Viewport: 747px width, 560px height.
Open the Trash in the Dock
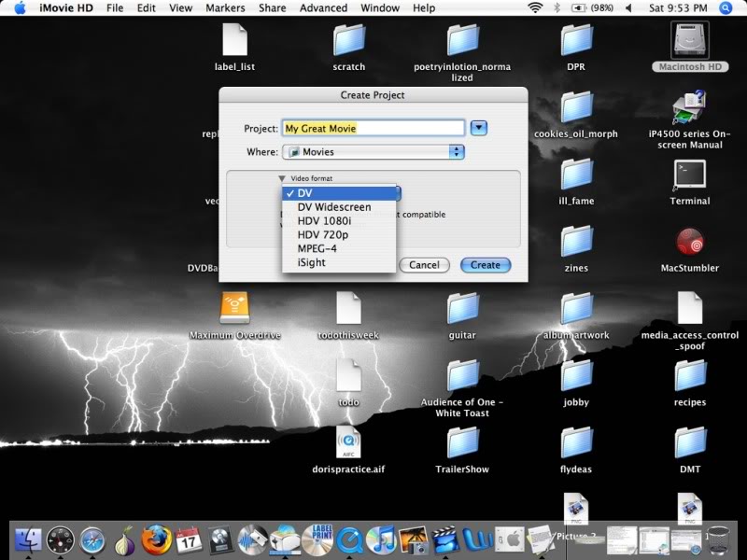718,540
